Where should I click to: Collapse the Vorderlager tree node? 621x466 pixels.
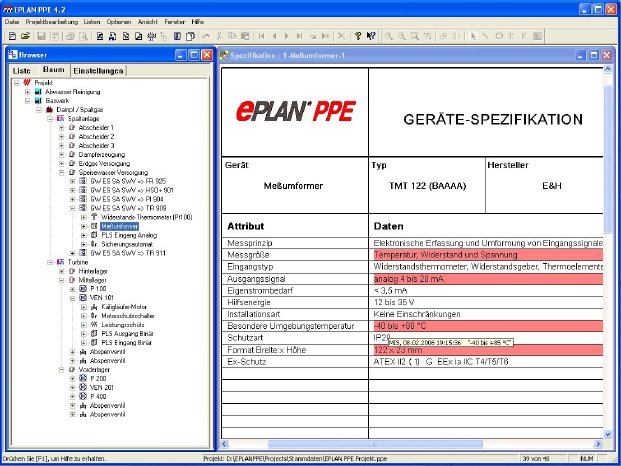point(61,370)
